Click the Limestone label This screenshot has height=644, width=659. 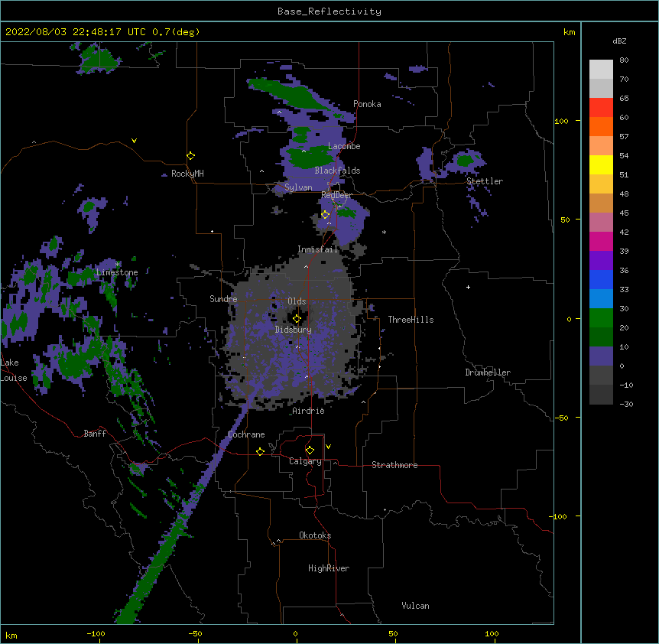(x=117, y=272)
